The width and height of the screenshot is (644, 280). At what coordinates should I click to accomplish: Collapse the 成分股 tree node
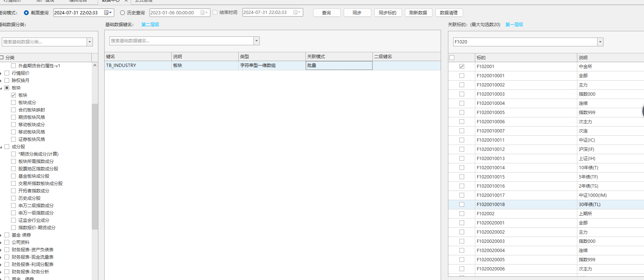[x=1, y=147]
